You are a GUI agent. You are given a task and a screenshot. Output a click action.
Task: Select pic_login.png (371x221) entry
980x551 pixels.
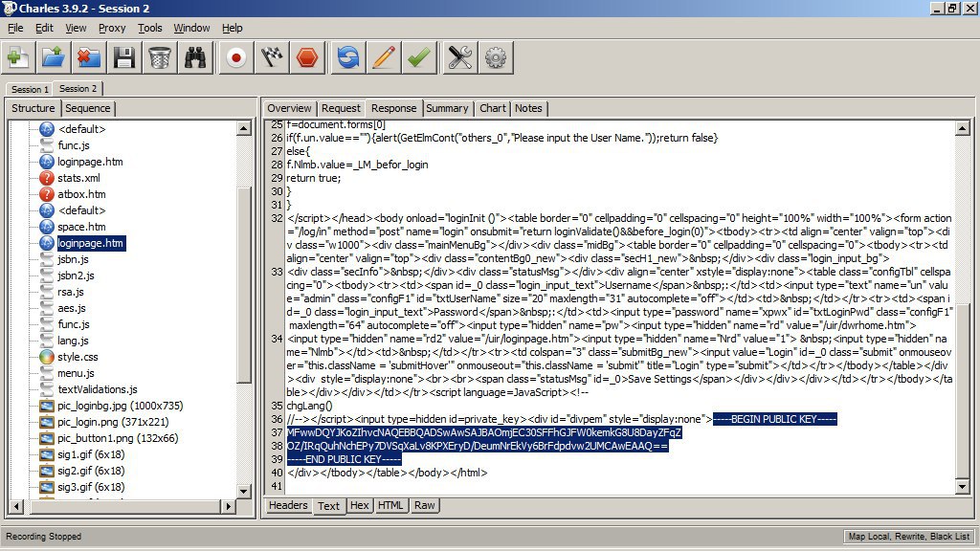tap(113, 422)
